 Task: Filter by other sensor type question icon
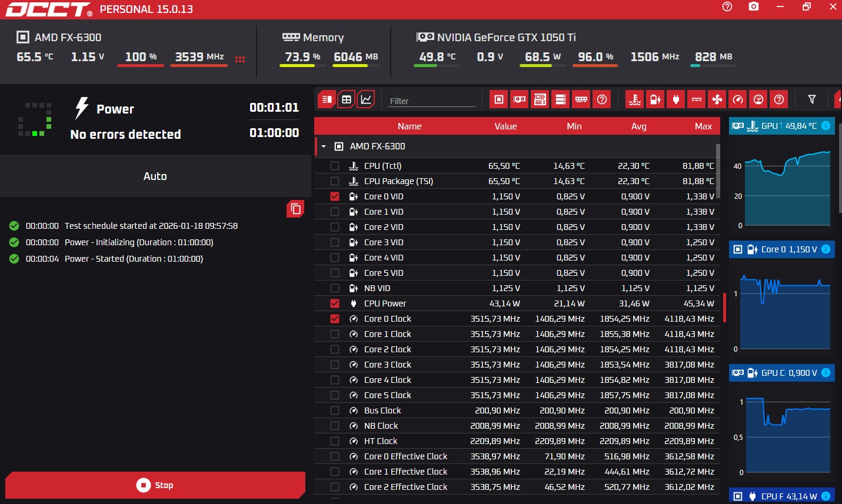tap(779, 99)
